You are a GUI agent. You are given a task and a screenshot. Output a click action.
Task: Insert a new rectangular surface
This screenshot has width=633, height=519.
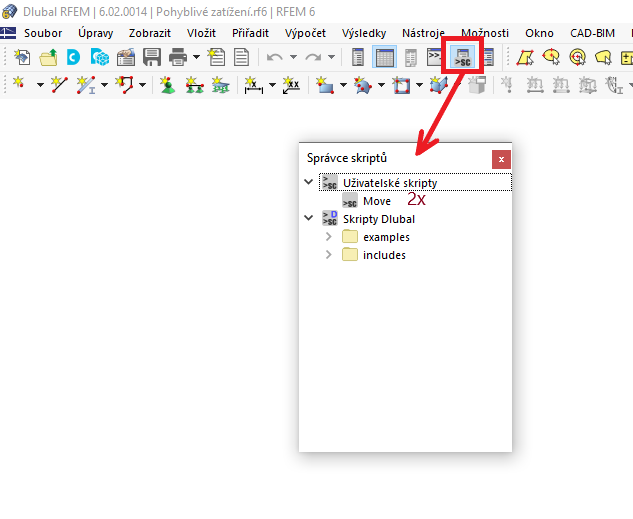[325, 85]
